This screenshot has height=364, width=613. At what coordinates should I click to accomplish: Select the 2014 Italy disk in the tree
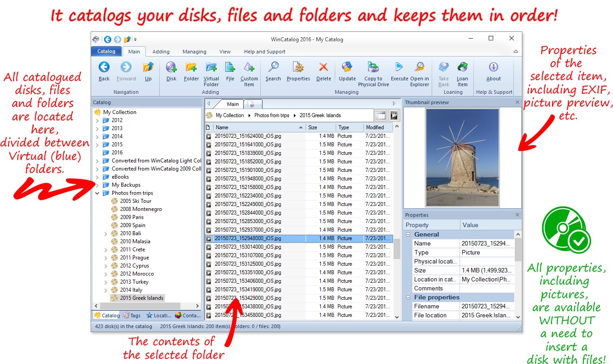coord(131,290)
